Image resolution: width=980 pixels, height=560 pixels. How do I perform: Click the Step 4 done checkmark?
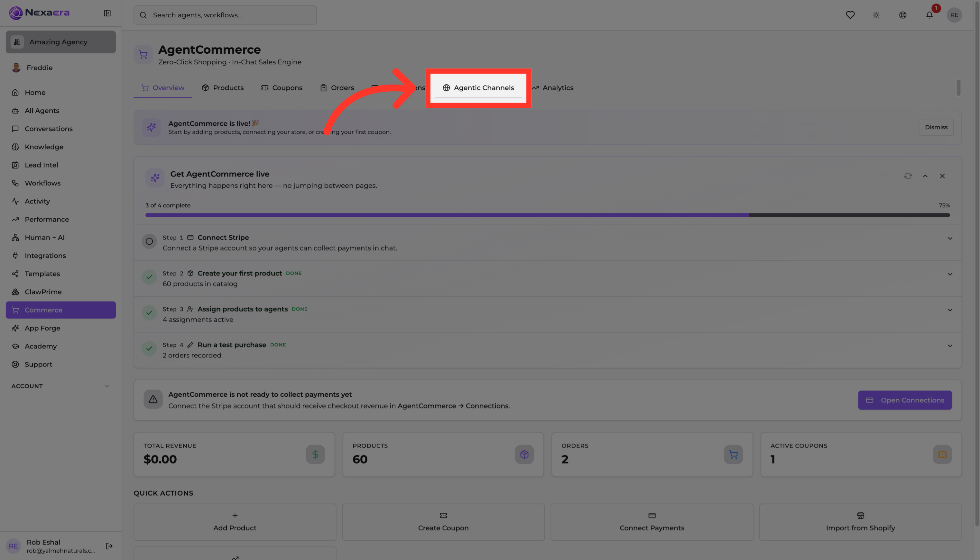[149, 348]
